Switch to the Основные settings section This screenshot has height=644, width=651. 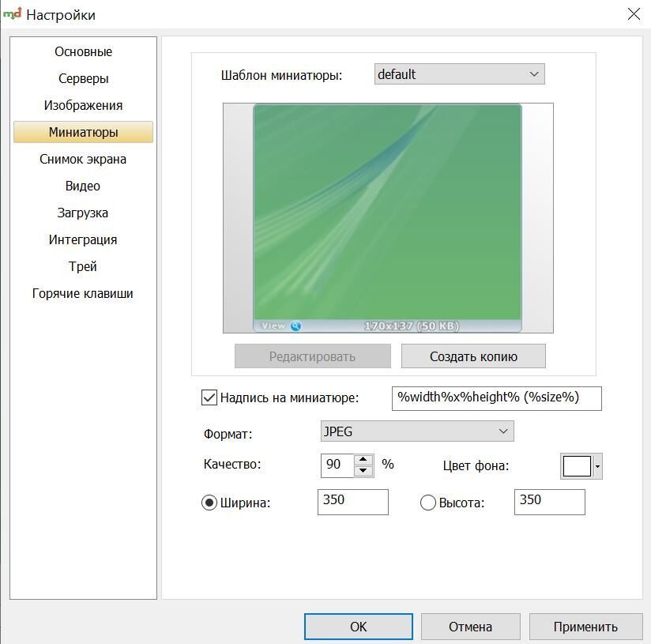(x=83, y=51)
